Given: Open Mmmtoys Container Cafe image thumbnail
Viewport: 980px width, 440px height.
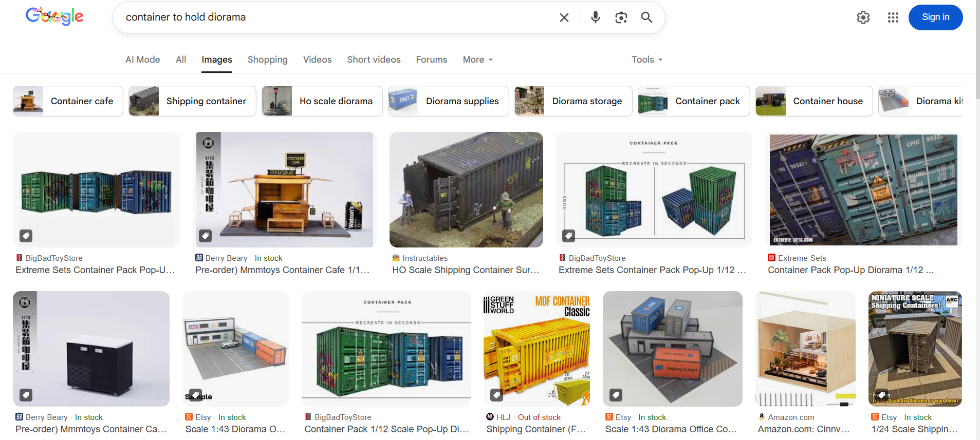Looking at the screenshot, I should 284,189.
